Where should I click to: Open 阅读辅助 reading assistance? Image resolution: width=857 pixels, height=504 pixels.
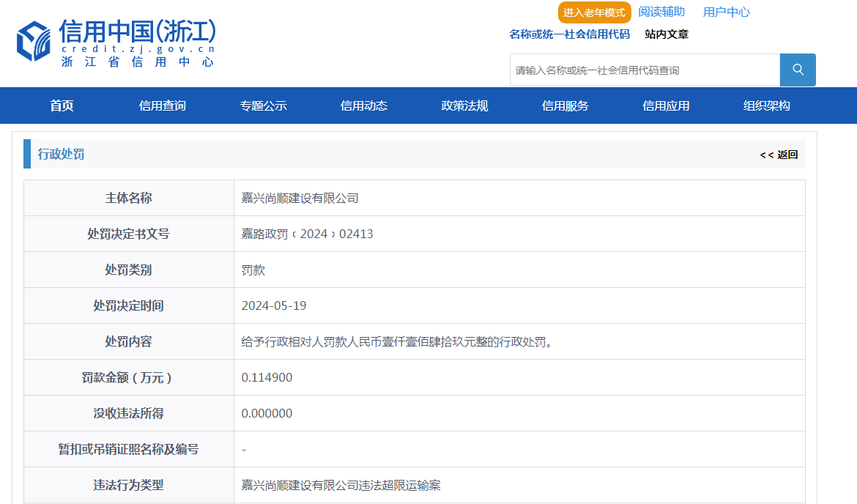pyautogui.click(x=661, y=12)
